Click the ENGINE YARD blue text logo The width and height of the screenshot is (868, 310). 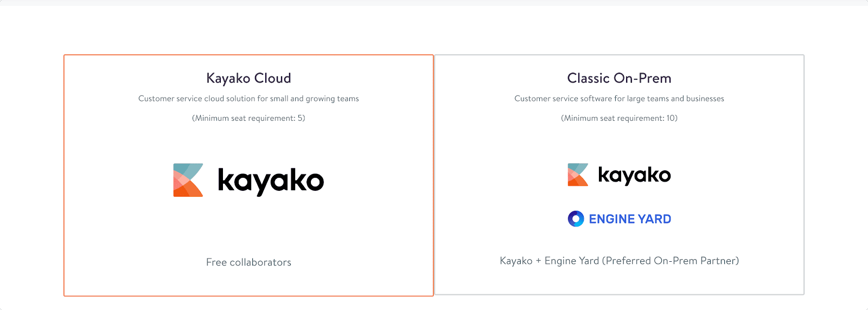630,219
